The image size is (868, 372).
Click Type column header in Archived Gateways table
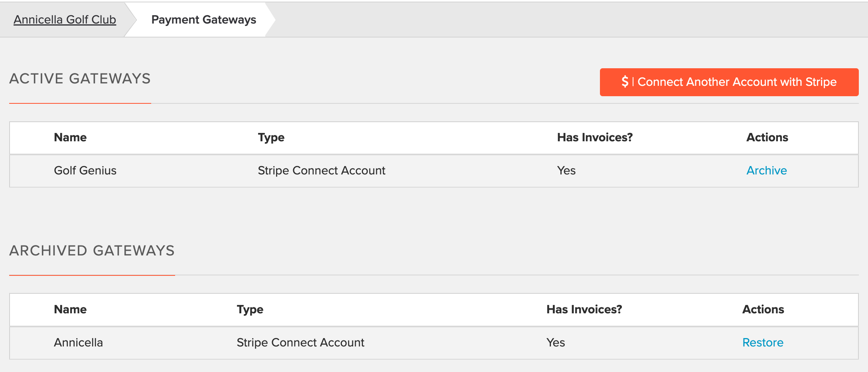(x=250, y=309)
